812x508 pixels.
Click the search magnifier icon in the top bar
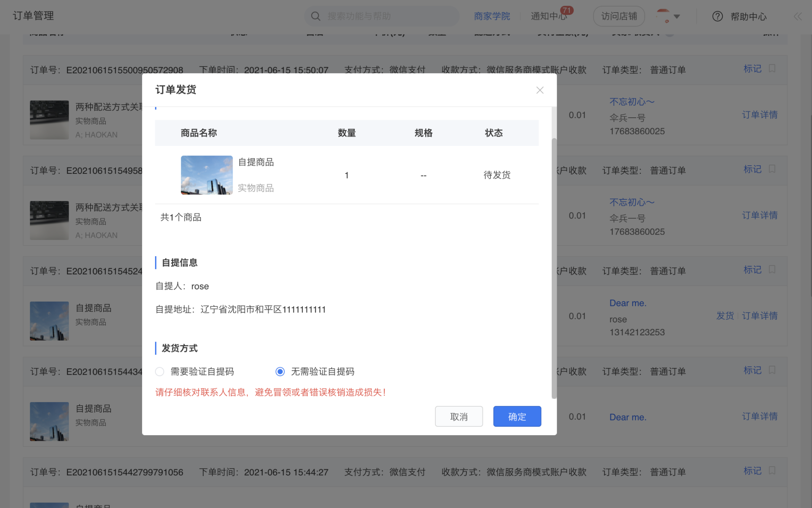point(315,16)
